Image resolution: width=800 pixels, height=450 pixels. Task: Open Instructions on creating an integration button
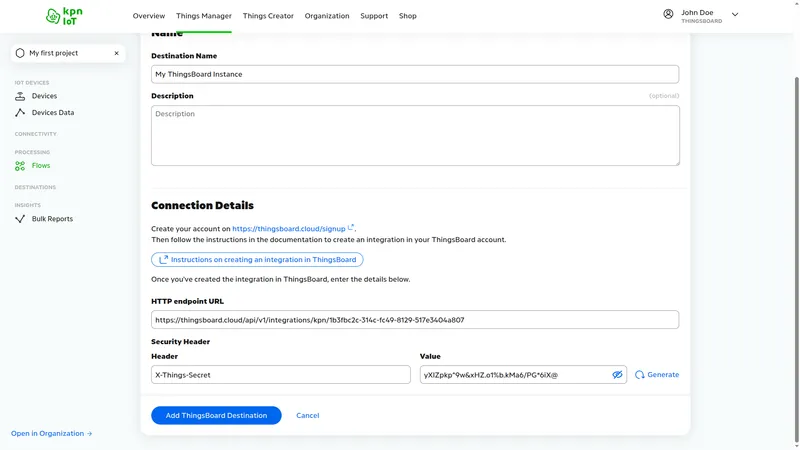click(x=257, y=260)
